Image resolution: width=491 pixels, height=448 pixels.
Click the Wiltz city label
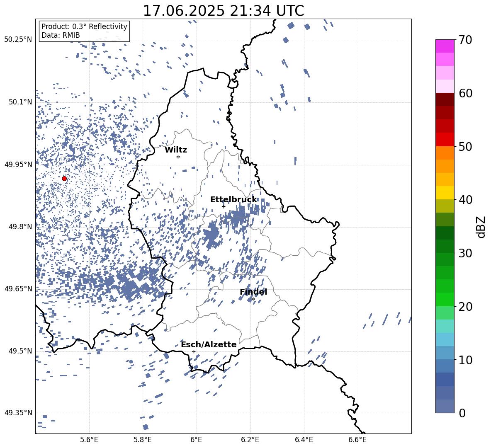[176, 150]
